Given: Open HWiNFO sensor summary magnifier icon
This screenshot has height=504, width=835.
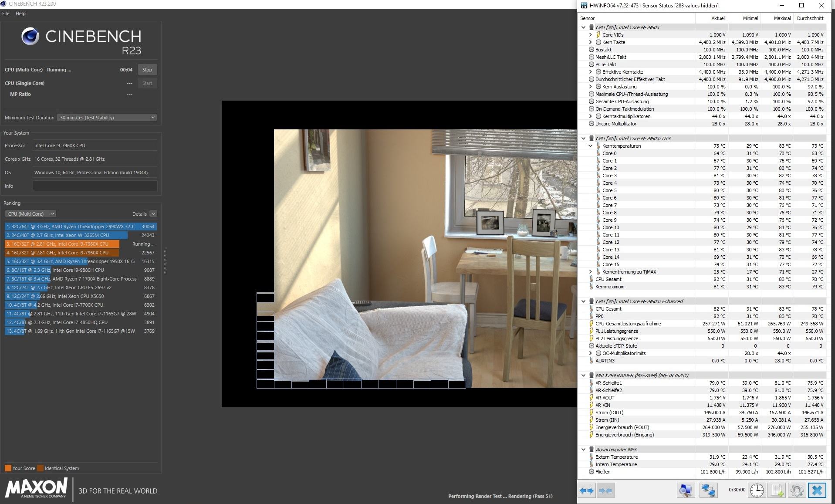Looking at the screenshot, I should [x=686, y=490].
